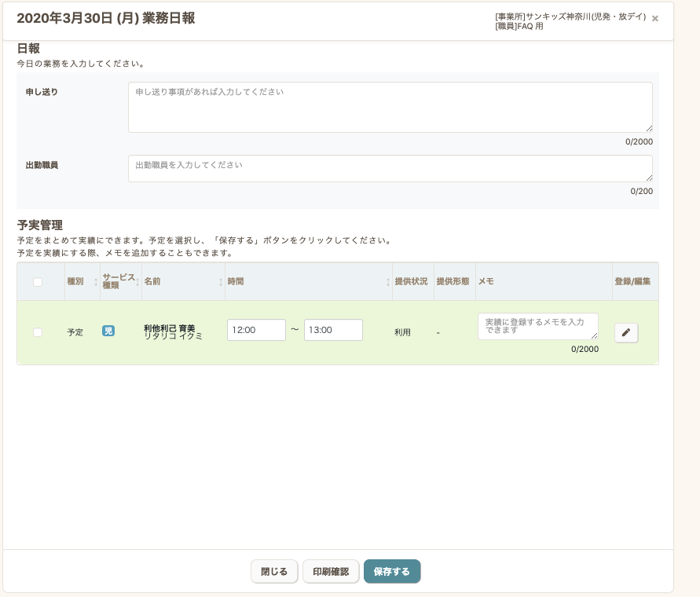
Task: Click the pencil edit icon in the schedule row
Action: click(x=626, y=332)
